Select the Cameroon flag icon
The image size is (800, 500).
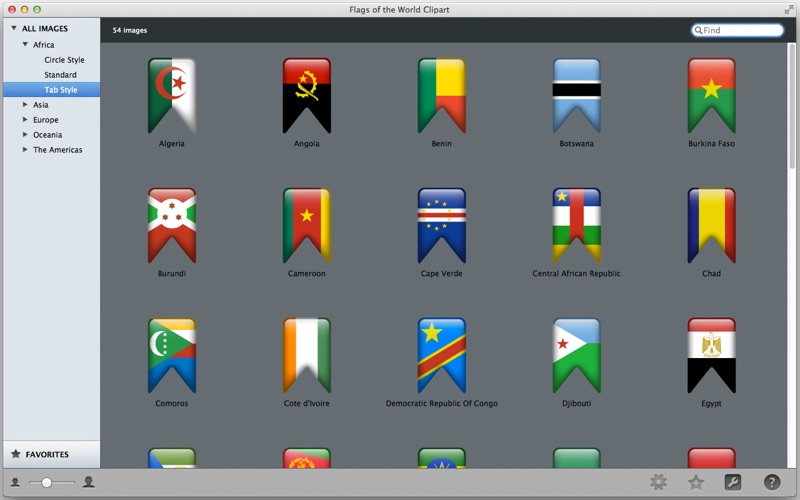point(307,226)
